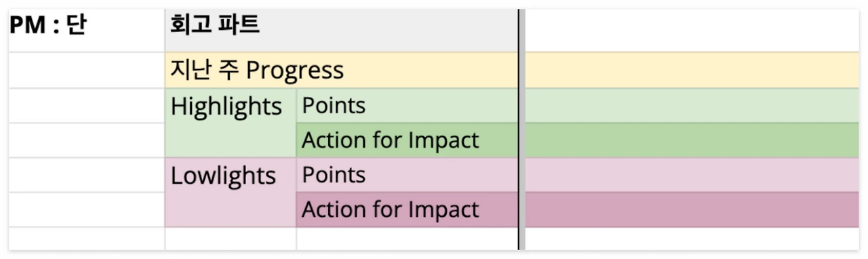
Task: Select the blank white cell left of Highlights
Action: click(x=86, y=106)
